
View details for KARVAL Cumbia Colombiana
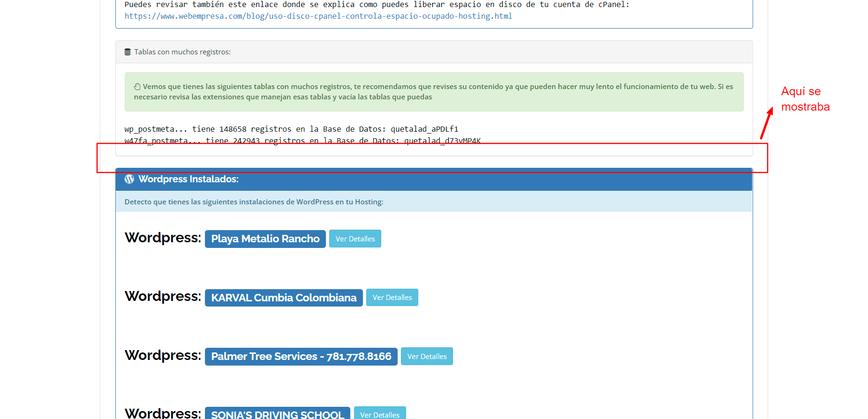392,298
